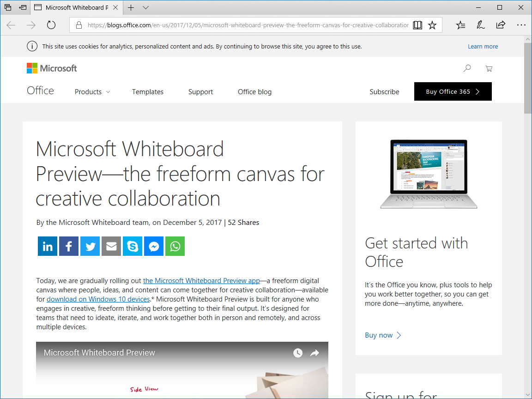
Task: Share article on WhatsApp
Action: click(175, 246)
